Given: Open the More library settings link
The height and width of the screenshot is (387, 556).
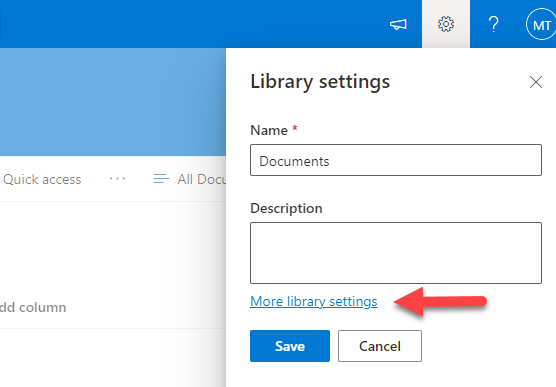Looking at the screenshot, I should 313,302.
